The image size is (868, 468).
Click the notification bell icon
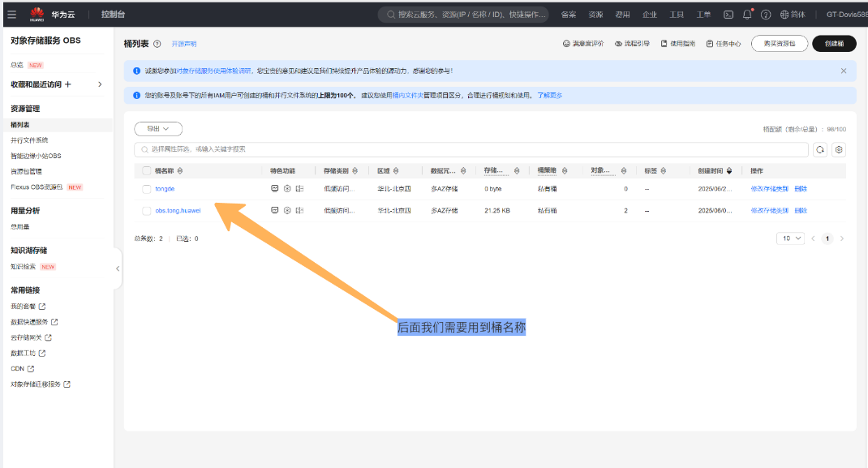pos(747,14)
